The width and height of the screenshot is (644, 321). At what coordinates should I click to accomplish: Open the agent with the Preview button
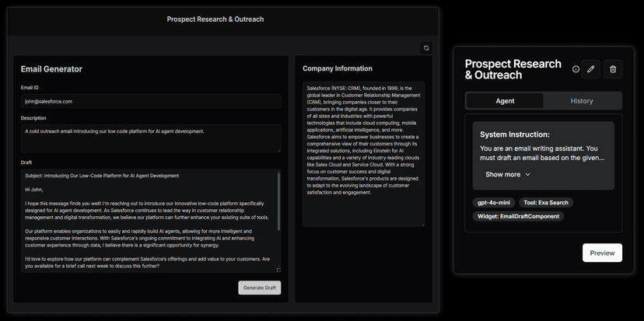[602, 253]
